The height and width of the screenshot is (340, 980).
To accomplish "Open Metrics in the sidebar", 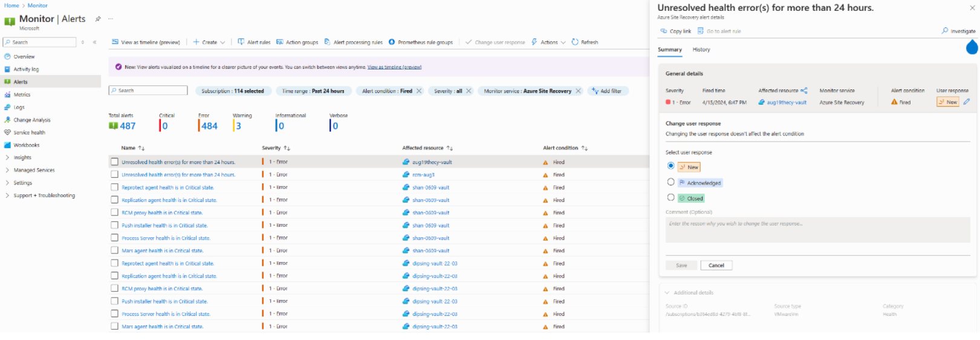I will pos(22,95).
